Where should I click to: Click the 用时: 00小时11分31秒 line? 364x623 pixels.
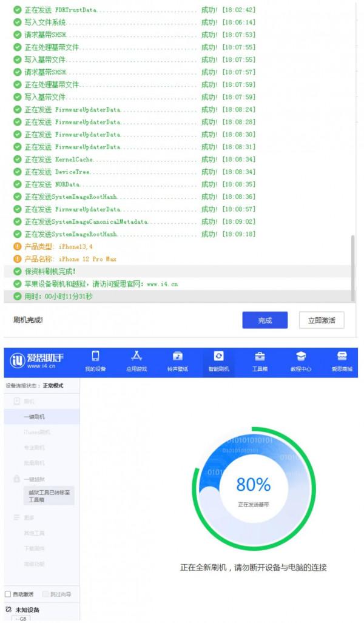coord(58,297)
